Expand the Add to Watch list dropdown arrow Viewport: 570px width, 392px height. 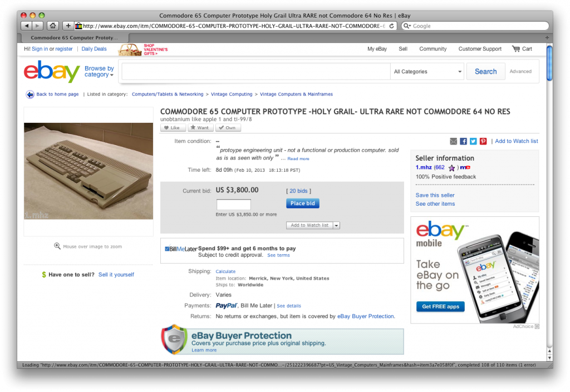coord(337,225)
